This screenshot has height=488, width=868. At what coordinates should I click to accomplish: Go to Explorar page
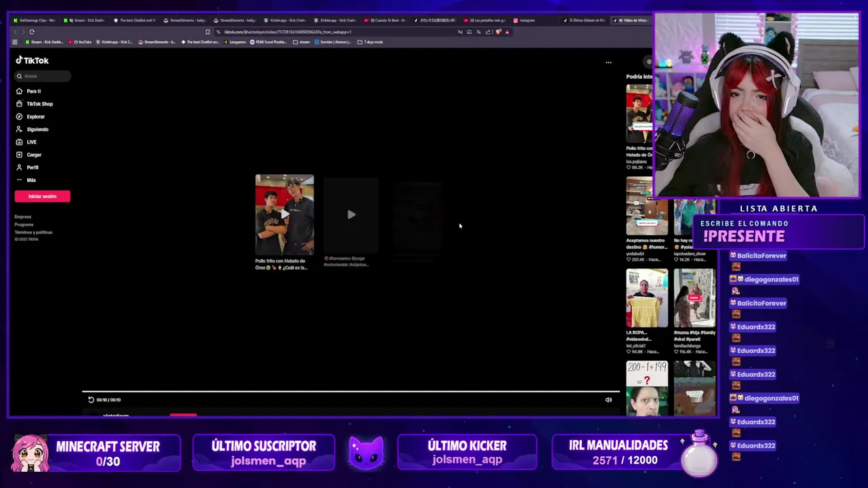click(x=31, y=117)
